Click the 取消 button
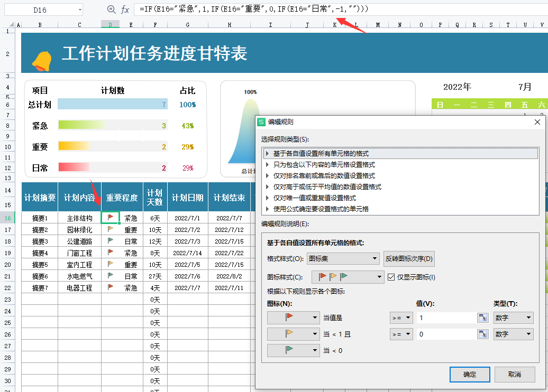548x392 pixels. 515,374
